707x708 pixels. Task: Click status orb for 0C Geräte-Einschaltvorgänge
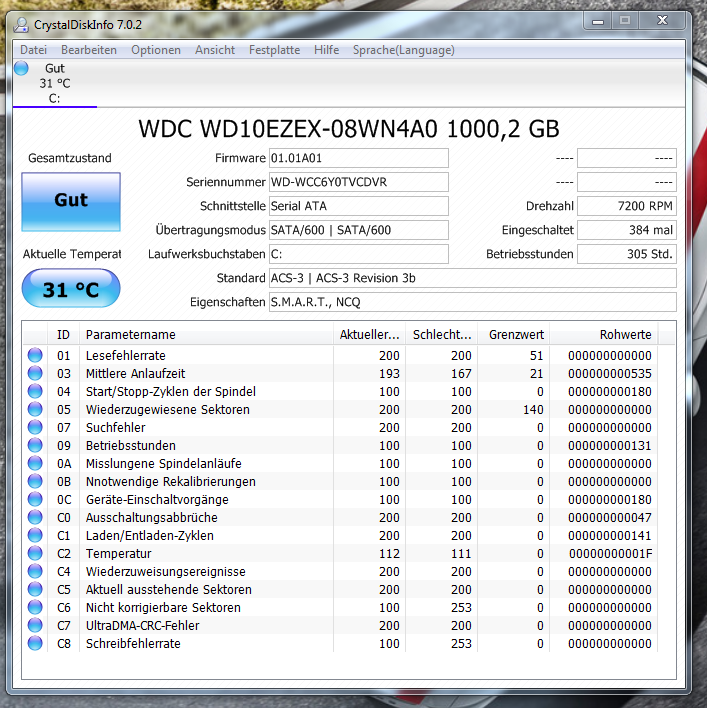35,499
